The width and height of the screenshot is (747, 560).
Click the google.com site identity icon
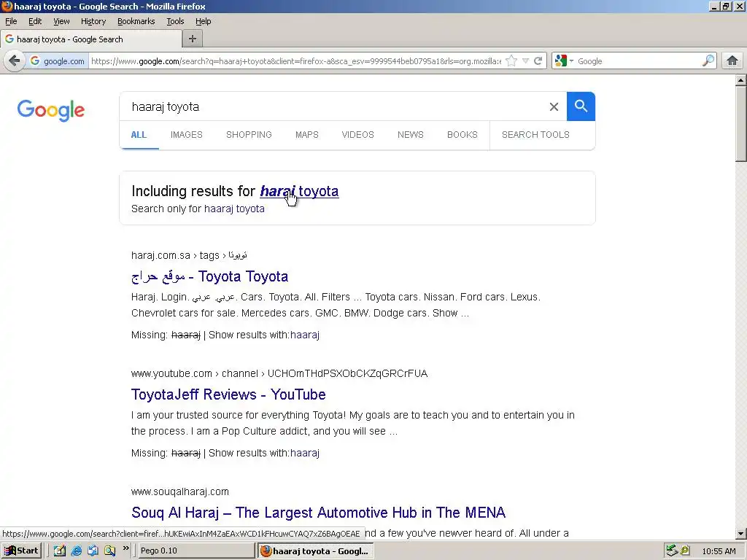click(x=57, y=61)
